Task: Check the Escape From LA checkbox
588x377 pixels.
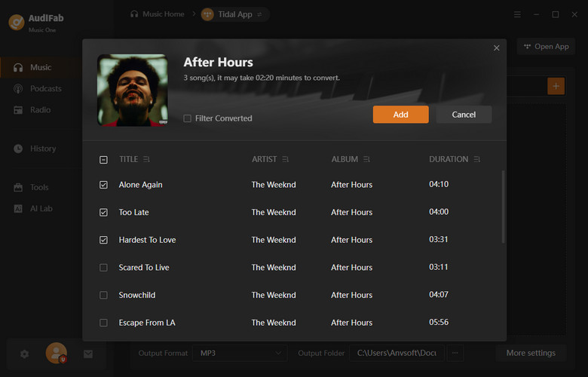Action: click(103, 323)
